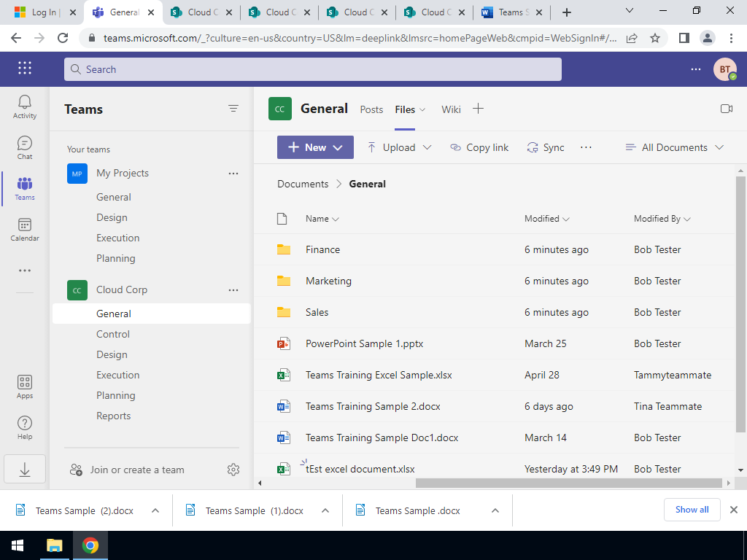Click the Teams search field
Screen dimensions: 747x560
[312, 69]
